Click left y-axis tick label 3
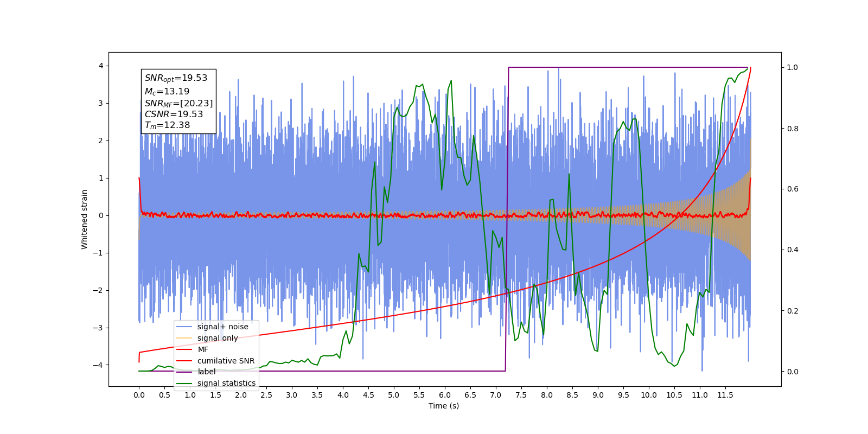Image resolution: width=868 pixels, height=434 pixels. point(100,103)
